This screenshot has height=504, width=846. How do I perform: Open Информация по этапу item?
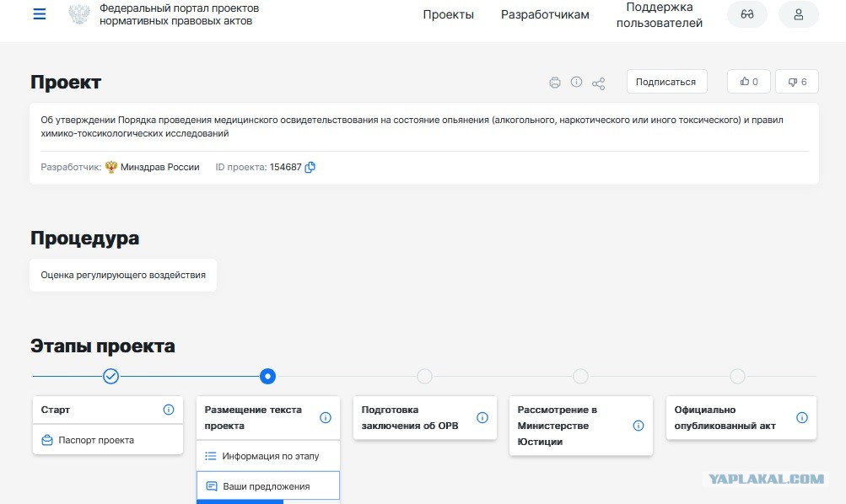pyautogui.click(x=268, y=456)
